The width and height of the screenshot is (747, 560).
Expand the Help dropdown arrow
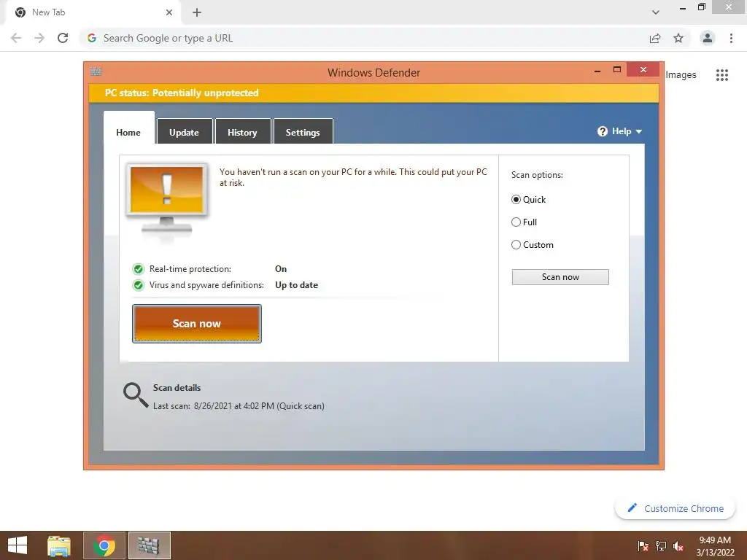click(x=639, y=131)
